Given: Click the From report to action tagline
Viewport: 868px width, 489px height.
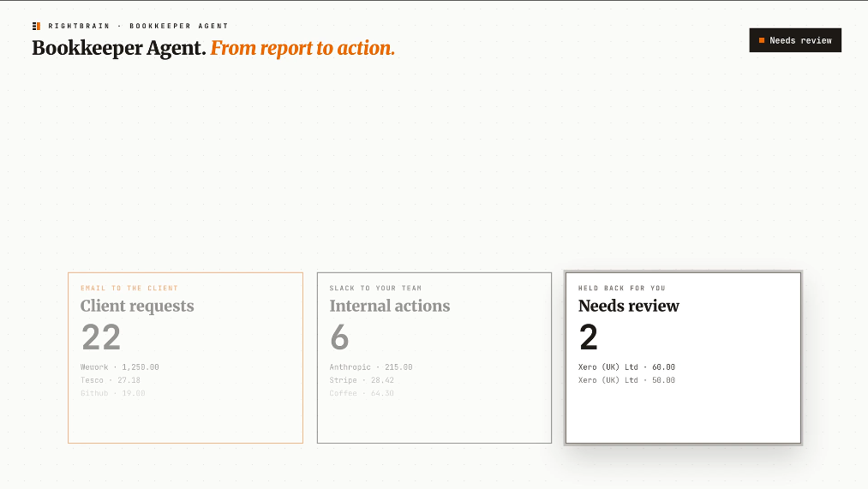Looking at the screenshot, I should pos(302,48).
